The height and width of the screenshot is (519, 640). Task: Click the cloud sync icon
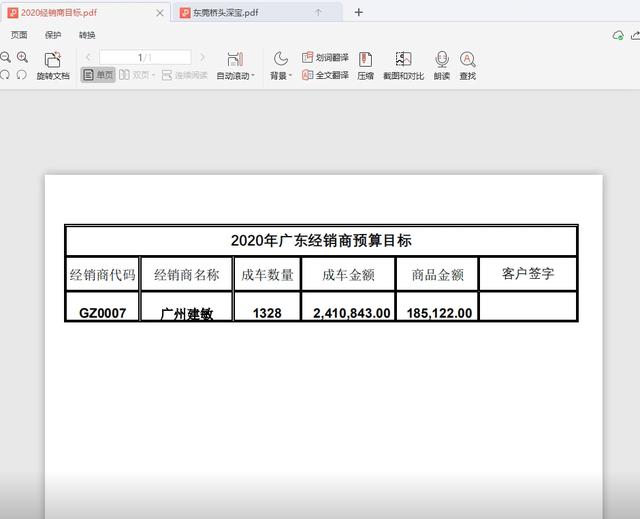[x=618, y=35]
